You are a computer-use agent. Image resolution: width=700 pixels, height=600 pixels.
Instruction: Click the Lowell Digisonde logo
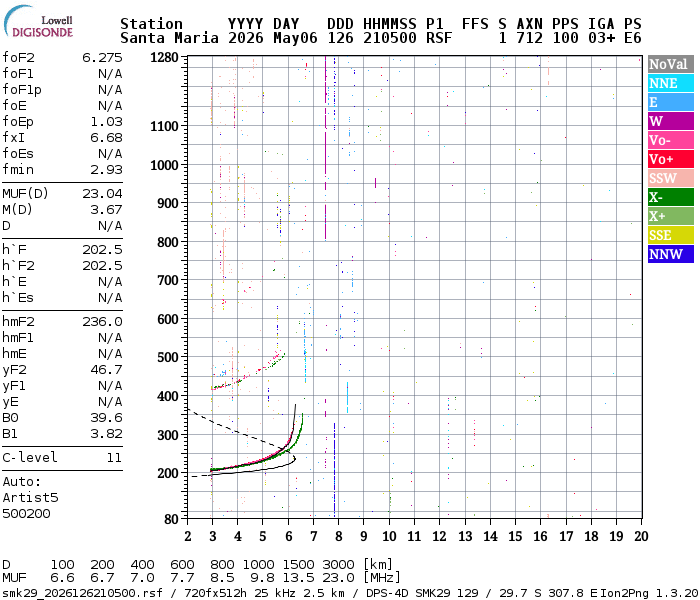coord(38,22)
